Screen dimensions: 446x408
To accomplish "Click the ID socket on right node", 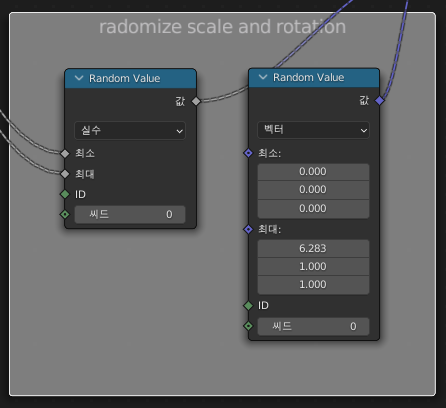I will [x=248, y=305].
